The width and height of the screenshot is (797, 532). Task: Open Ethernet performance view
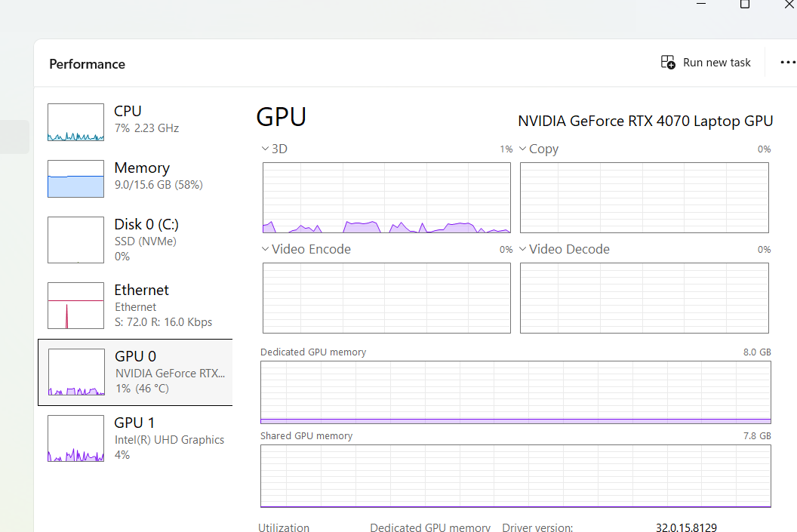point(142,291)
